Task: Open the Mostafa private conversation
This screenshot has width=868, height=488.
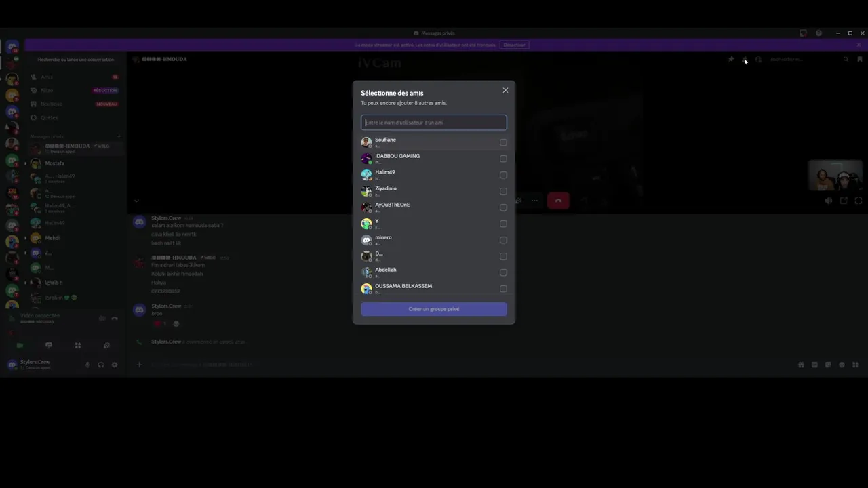Action: click(x=75, y=163)
